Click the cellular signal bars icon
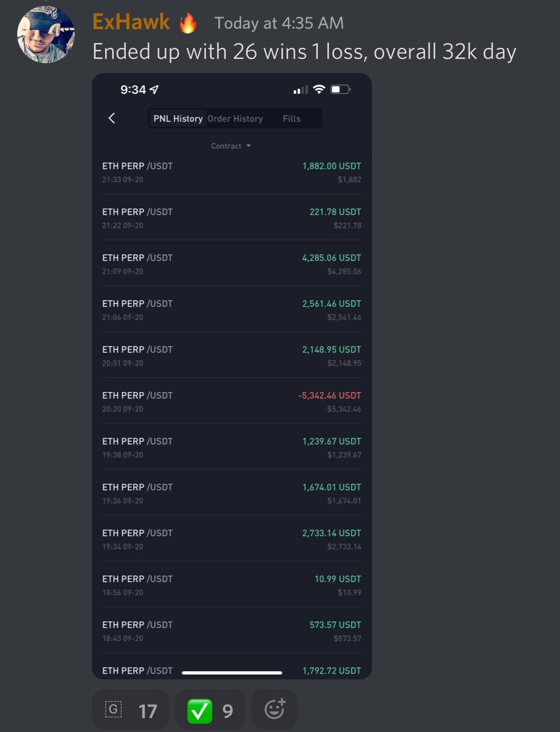This screenshot has height=732, width=560. pyautogui.click(x=300, y=90)
